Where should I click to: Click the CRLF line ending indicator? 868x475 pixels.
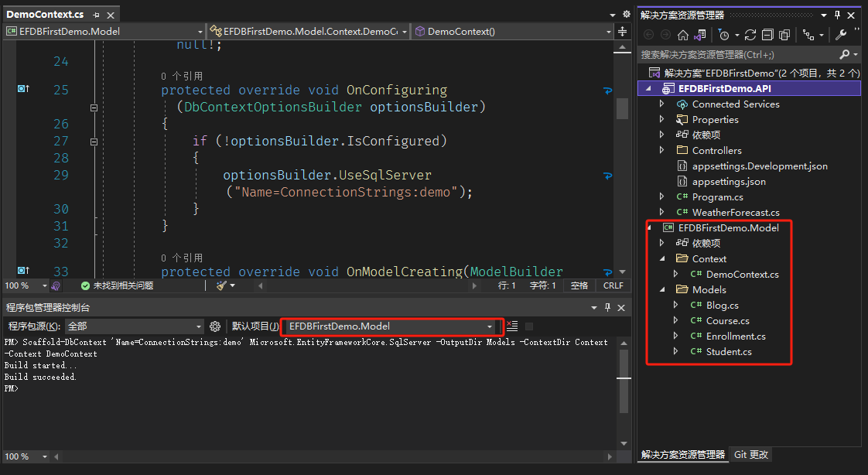tap(613, 285)
